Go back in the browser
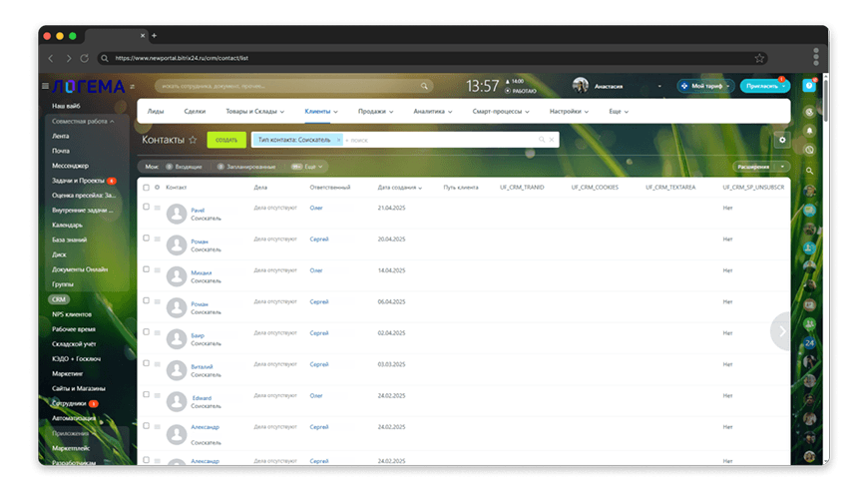This screenshot has height=492, width=868. tap(51, 58)
